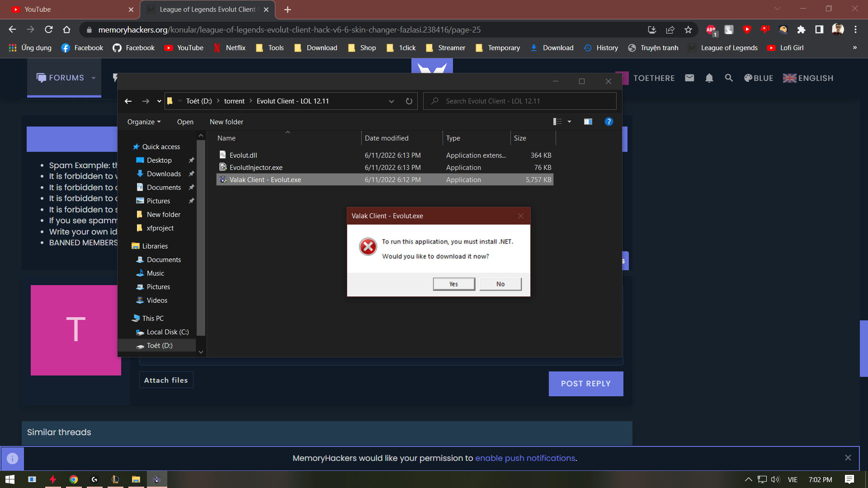Open the Netflix bookmark
The image size is (868, 488).
[x=230, y=48]
